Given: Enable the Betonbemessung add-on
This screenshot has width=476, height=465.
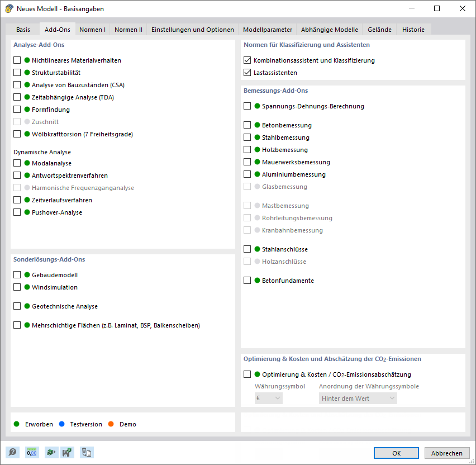Looking at the screenshot, I should 247,125.
